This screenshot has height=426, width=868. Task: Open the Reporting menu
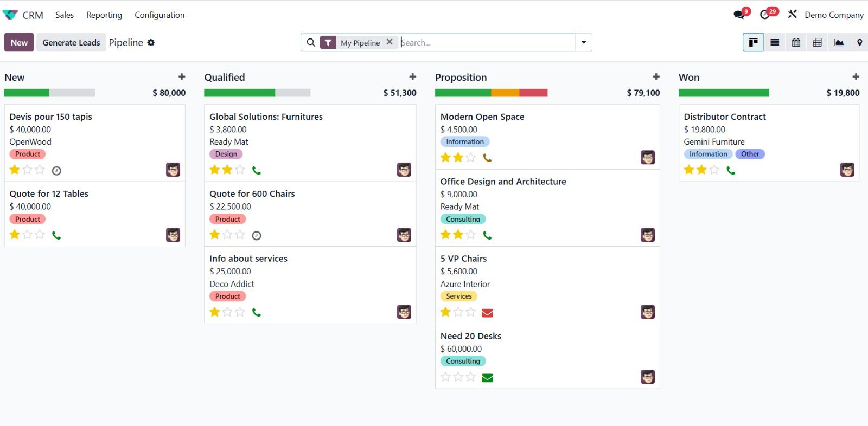tap(104, 15)
